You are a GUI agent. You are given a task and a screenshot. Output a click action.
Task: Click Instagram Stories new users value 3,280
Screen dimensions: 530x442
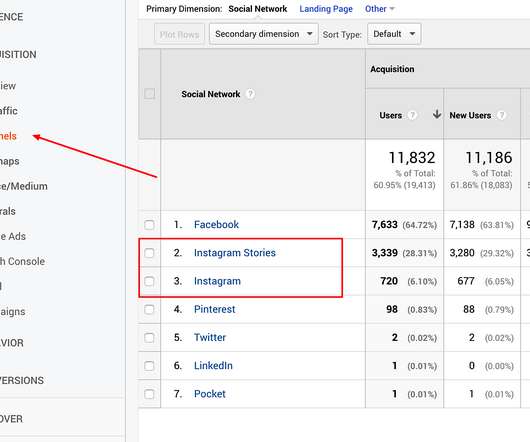click(x=462, y=253)
